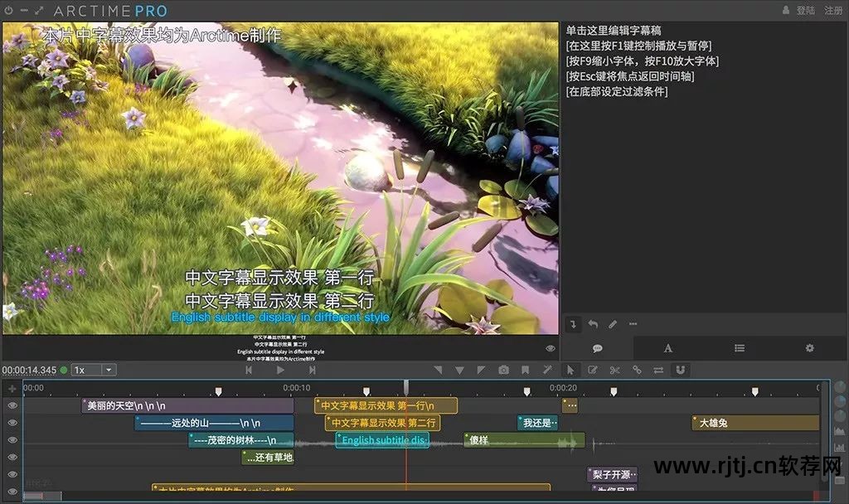Select the English subtitle dis block
849x504 pixels.
pos(382,440)
